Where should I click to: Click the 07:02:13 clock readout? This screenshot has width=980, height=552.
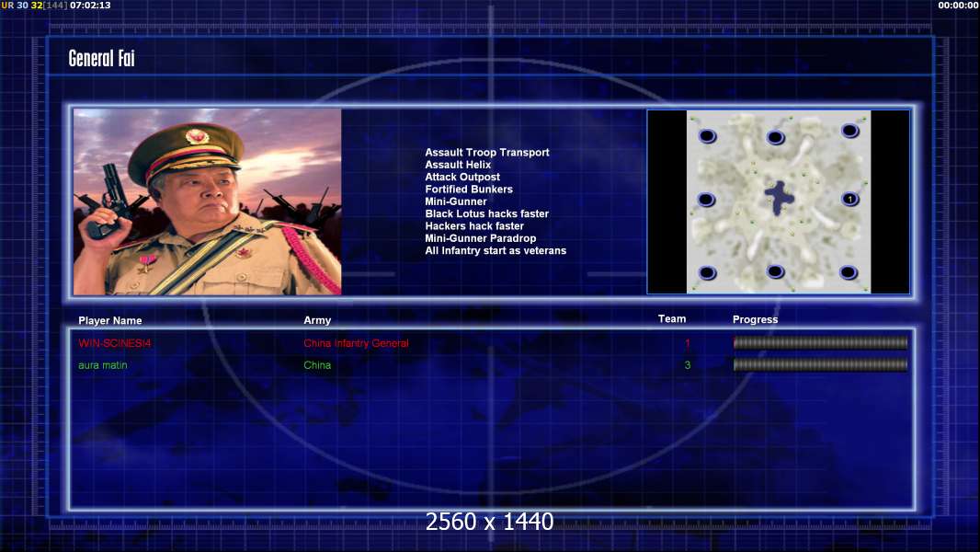[90, 5]
